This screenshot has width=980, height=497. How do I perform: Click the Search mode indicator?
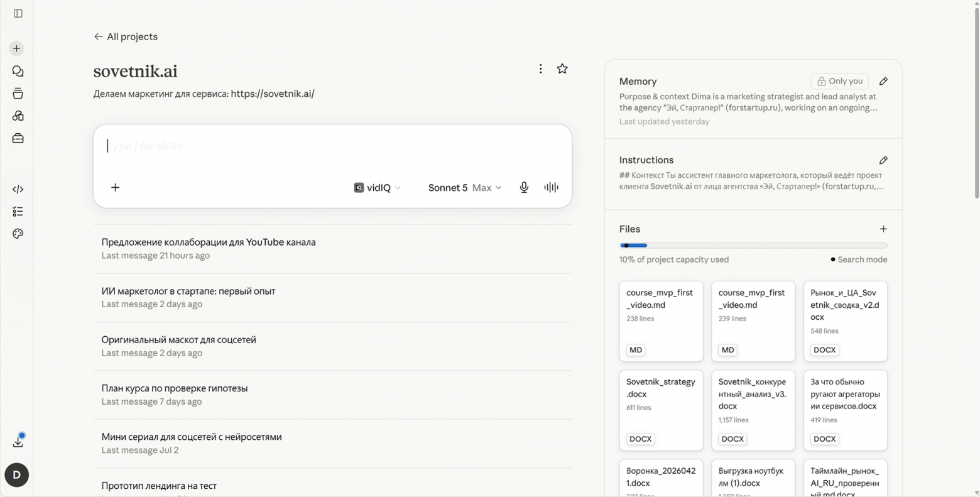click(859, 259)
